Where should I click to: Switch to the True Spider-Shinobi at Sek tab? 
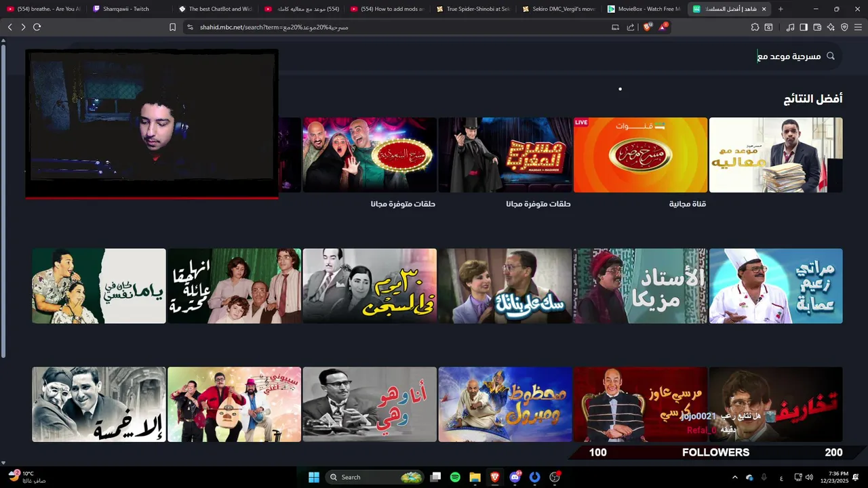pyautogui.click(x=473, y=9)
